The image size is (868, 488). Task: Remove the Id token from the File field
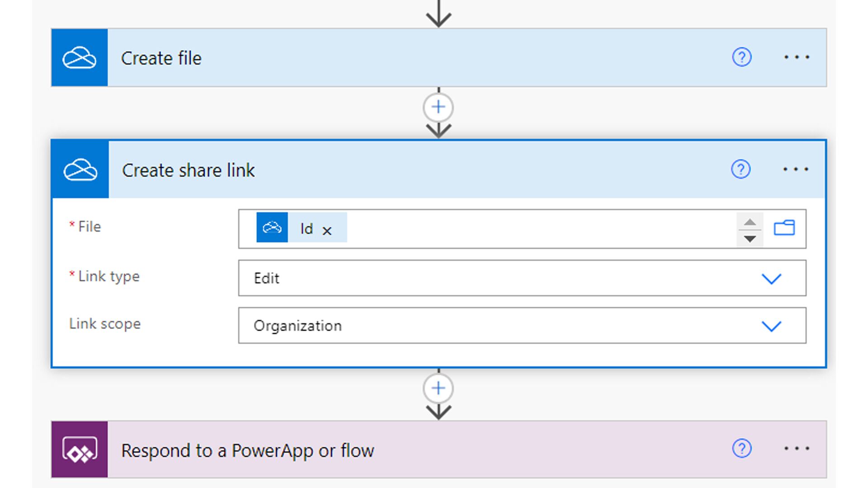pos(327,230)
